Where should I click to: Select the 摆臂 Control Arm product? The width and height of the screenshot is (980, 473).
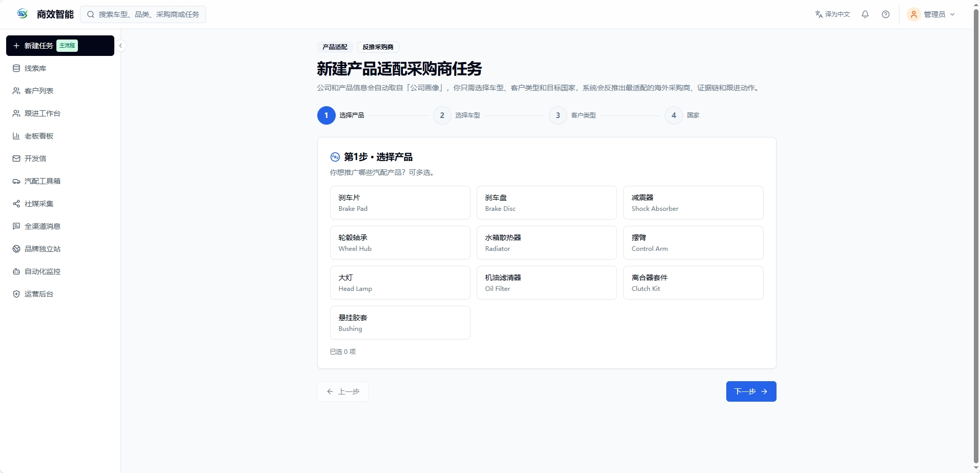[693, 243]
